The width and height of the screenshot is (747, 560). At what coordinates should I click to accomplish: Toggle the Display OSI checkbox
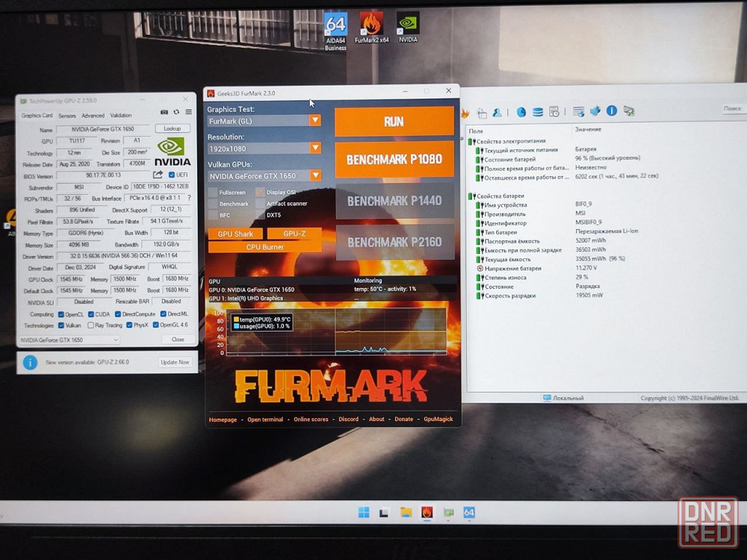tap(260, 192)
